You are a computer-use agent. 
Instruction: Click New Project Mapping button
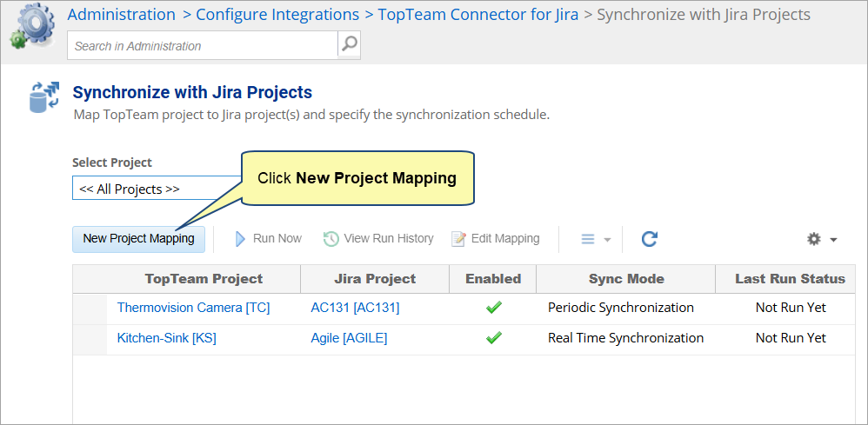pyautogui.click(x=138, y=239)
